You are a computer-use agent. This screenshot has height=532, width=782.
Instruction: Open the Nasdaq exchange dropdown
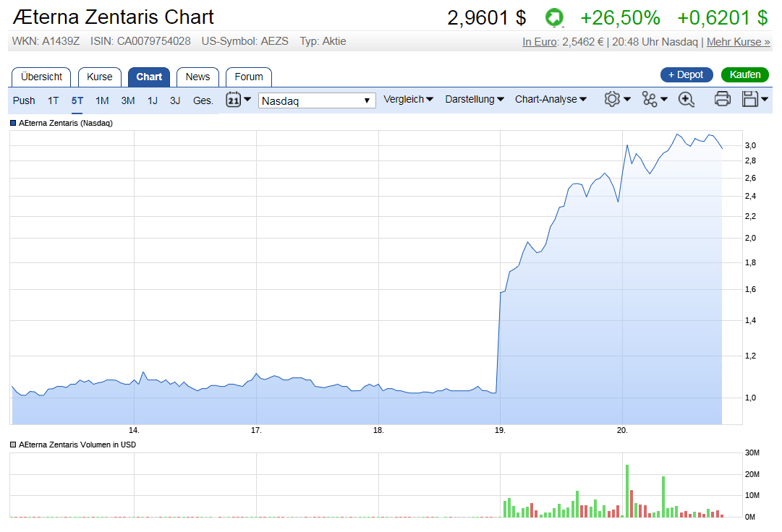pos(316,100)
